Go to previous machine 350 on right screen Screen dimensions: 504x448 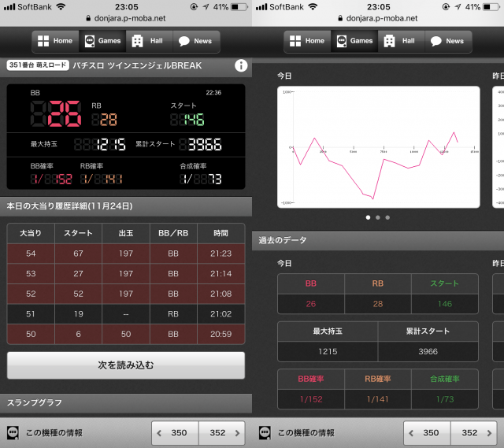[427, 433]
